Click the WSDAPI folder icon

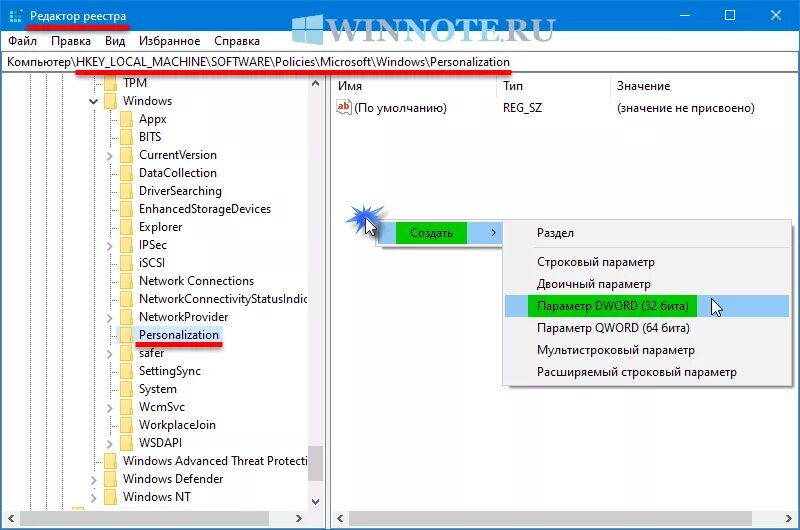tap(127, 443)
